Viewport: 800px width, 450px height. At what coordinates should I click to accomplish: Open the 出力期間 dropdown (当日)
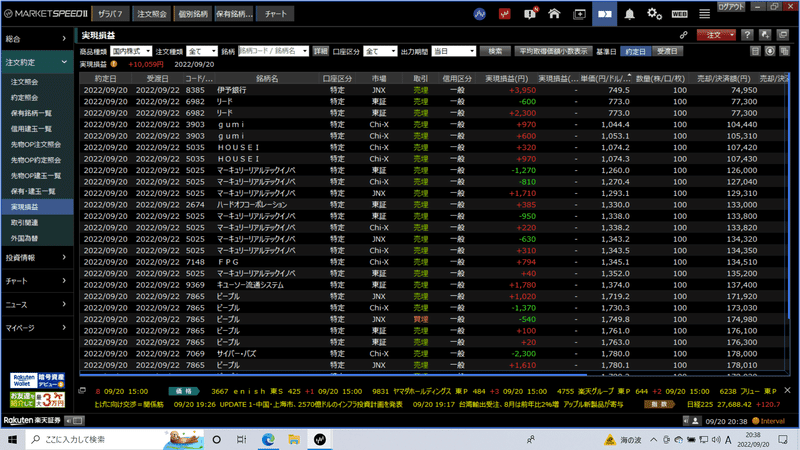[x=453, y=51]
